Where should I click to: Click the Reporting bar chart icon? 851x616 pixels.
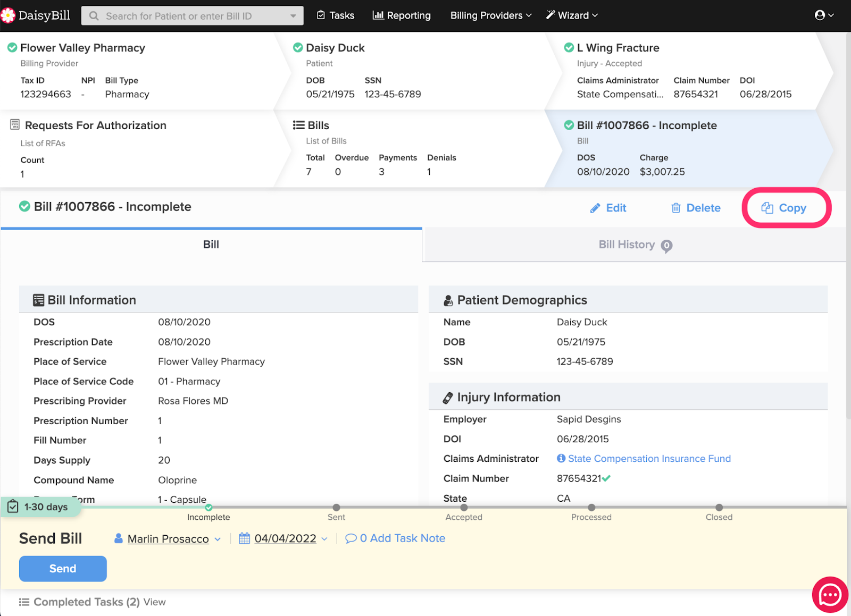[x=378, y=15]
